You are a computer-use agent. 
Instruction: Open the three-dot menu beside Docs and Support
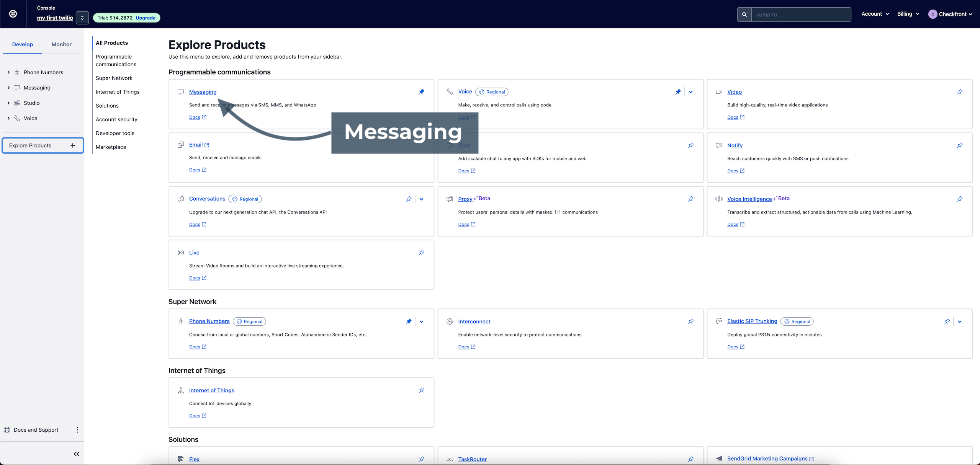tap(77, 430)
